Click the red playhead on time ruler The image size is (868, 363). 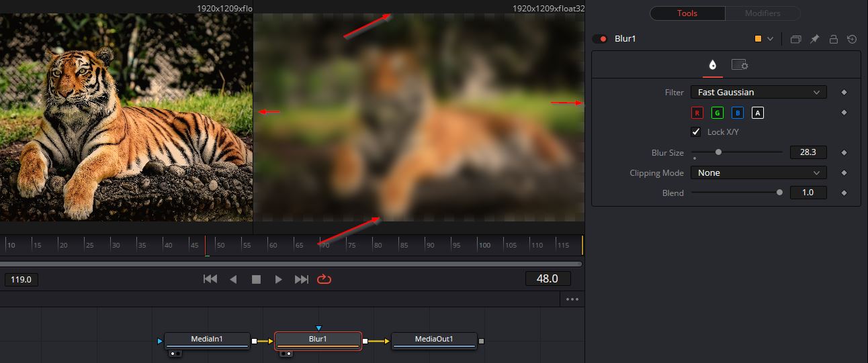[x=206, y=245]
